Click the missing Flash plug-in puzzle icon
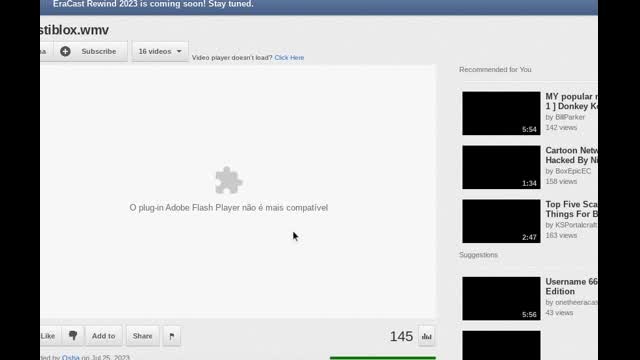The image size is (640, 360). coord(229,180)
